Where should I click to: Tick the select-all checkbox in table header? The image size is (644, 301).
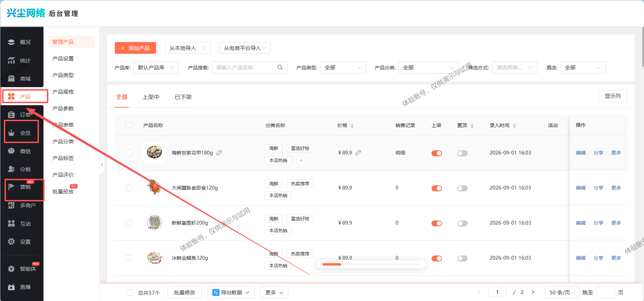(129, 125)
